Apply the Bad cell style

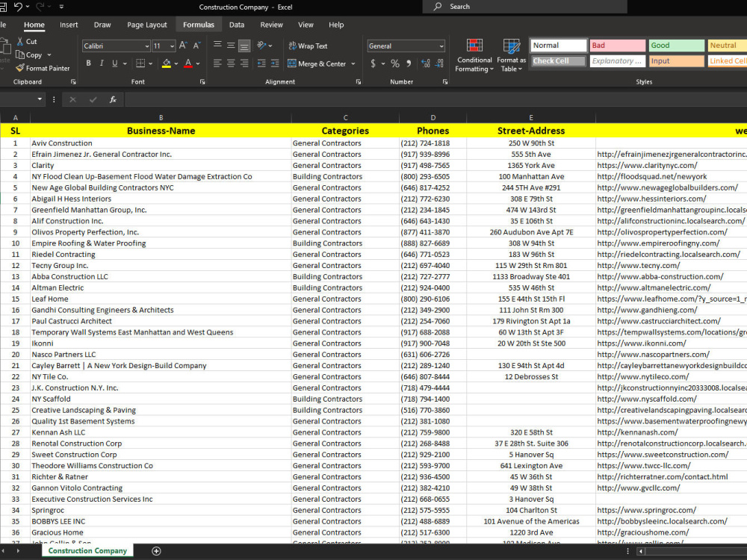(x=618, y=46)
